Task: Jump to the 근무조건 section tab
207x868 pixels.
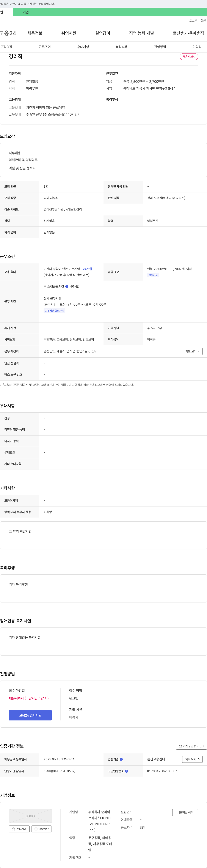Action: point(44,47)
